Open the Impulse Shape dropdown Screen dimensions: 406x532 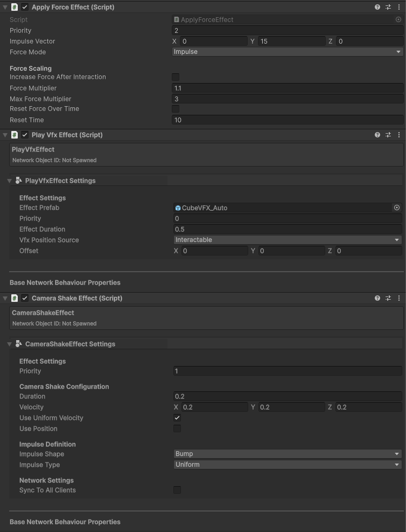click(288, 454)
